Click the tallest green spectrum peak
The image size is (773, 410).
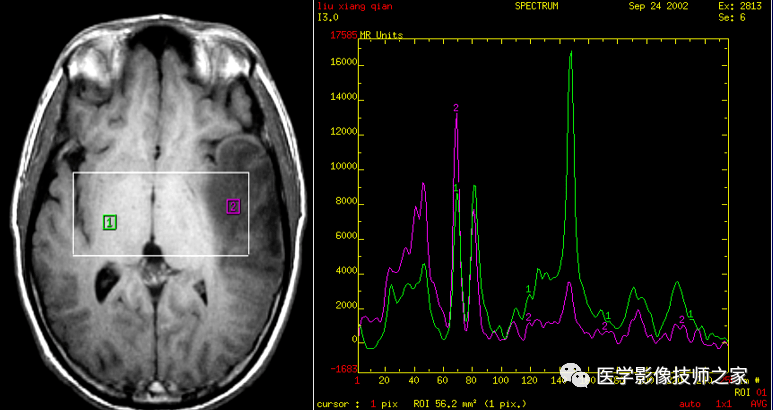click(571, 53)
